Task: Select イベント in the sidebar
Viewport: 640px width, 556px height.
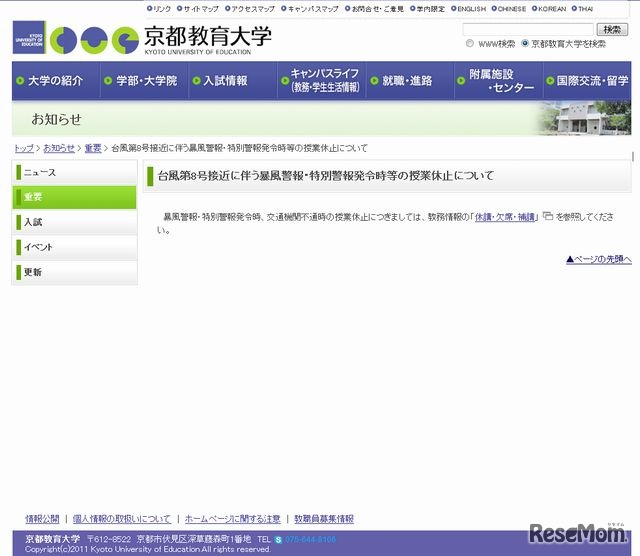Action: click(x=75, y=247)
